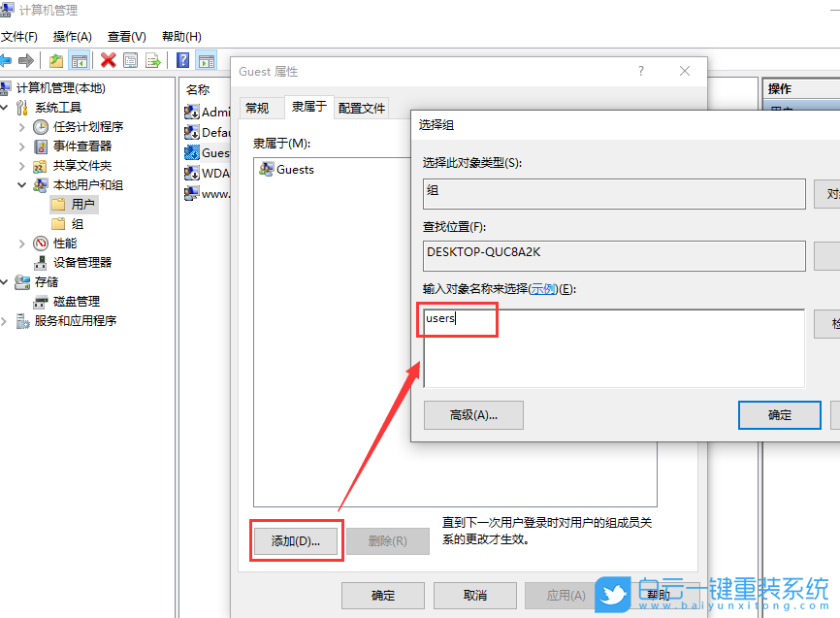840x618 pixels.
Task: Toggle the show action pane toolbar icon
Action: click(205, 60)
